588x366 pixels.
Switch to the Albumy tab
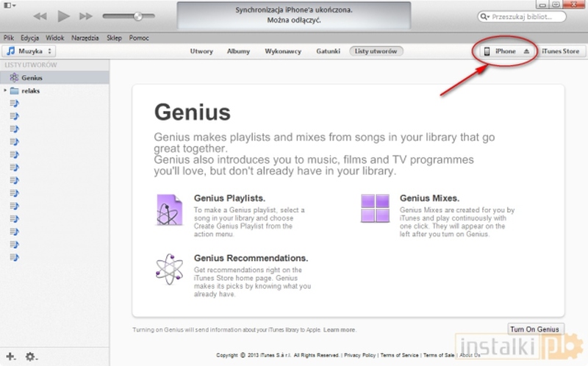pyautogui.click(x=238, y=51)
